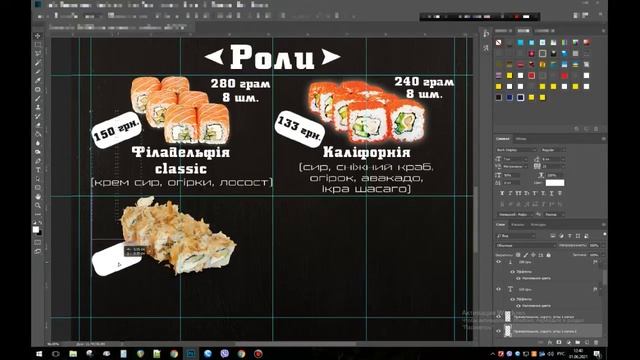Click the layer style fx button
The image size is (640, 360).
point(549,342)
